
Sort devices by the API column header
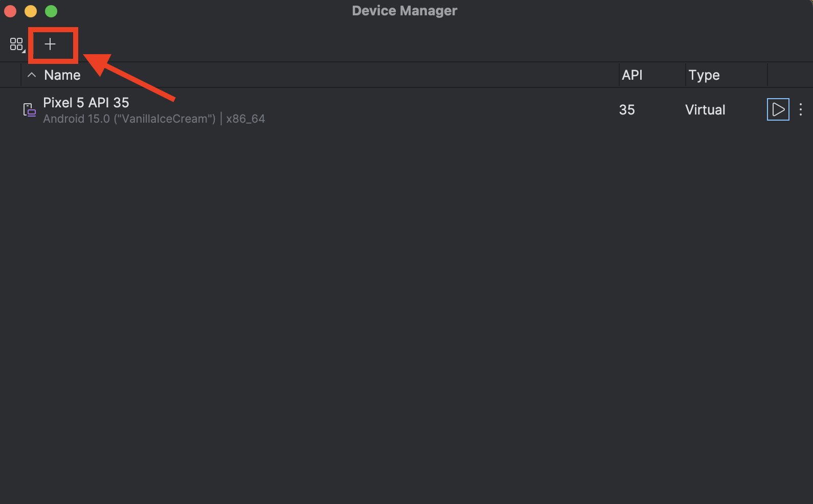632,75
